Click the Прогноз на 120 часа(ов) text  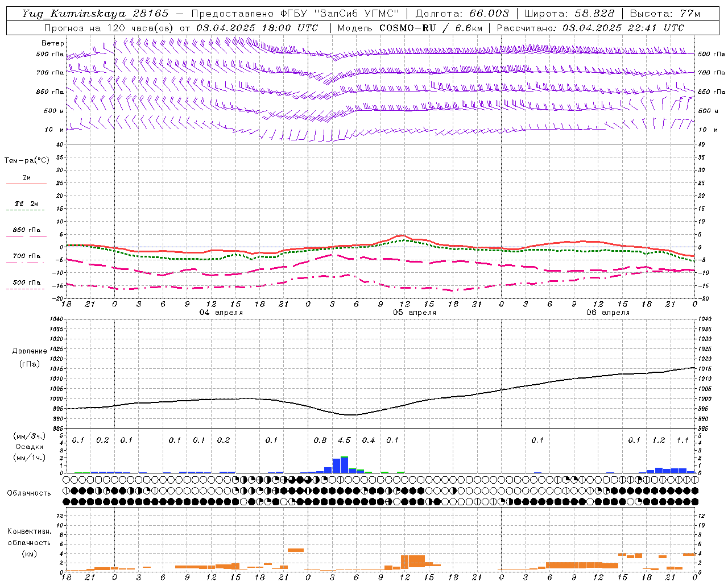109,28
